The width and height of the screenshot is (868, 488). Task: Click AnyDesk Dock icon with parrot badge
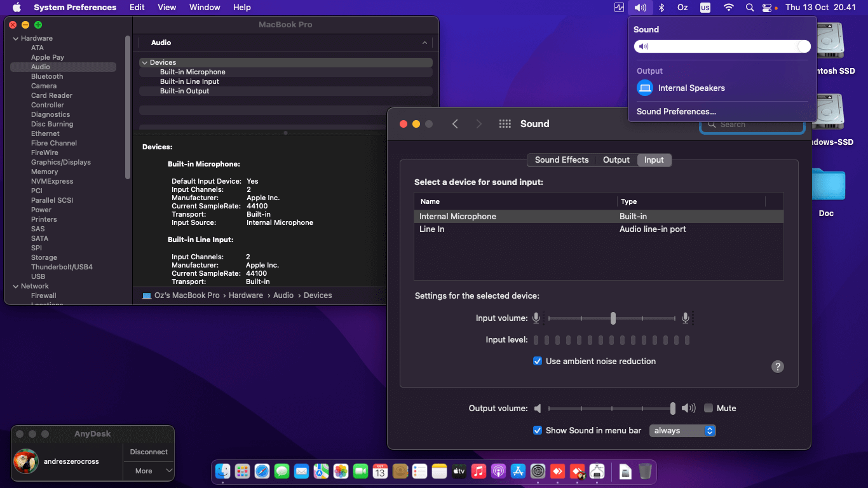click(x=577, y=471)
